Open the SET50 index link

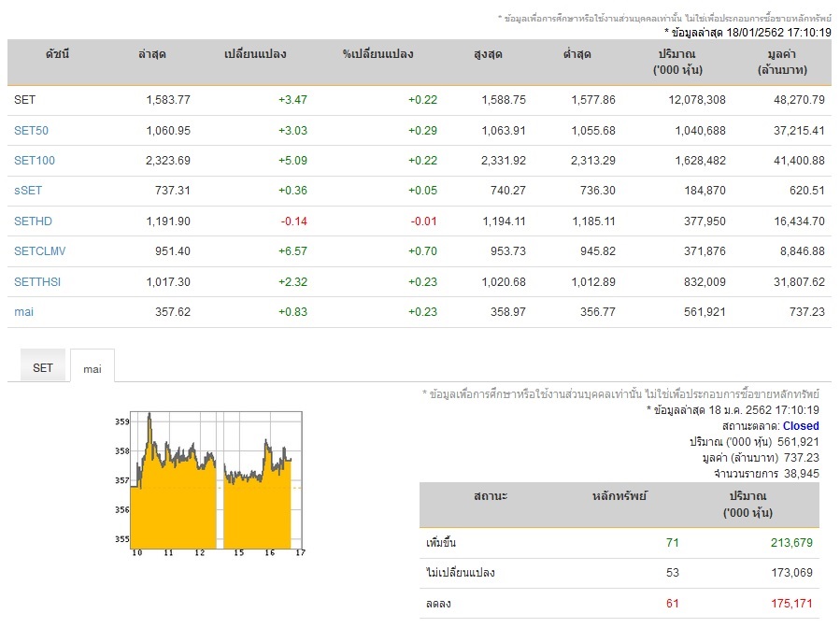pos(31,130)
